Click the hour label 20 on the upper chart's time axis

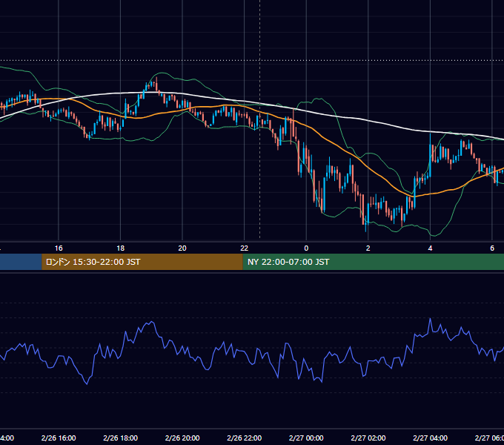(182, 248)
